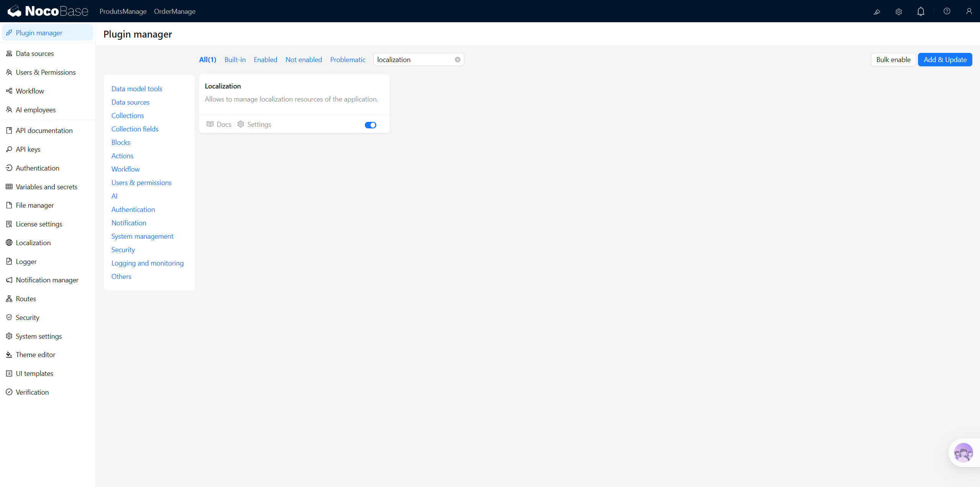Open the ProdutsManage menu
The image size is (980, 487).
122,11
